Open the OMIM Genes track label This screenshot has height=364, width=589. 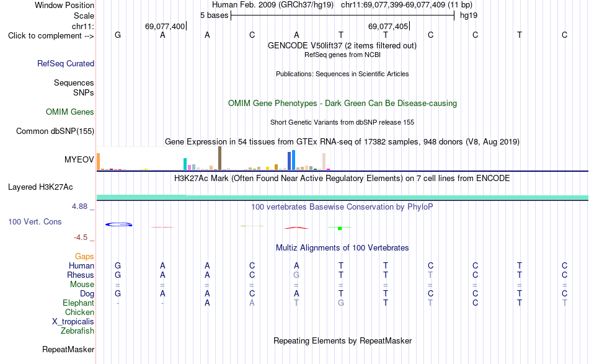70,112
